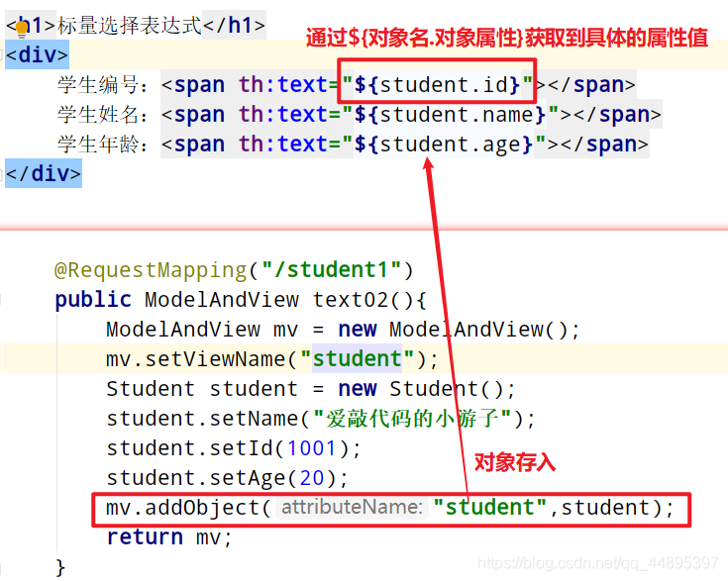Click the "/student1" mapping string

coord(331,270)
